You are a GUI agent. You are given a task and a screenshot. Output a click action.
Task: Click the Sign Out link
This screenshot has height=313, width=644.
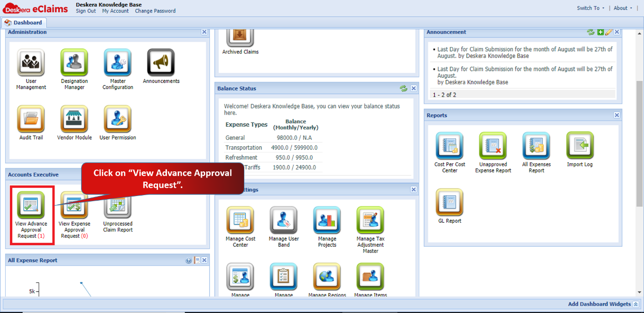(86, 11)
